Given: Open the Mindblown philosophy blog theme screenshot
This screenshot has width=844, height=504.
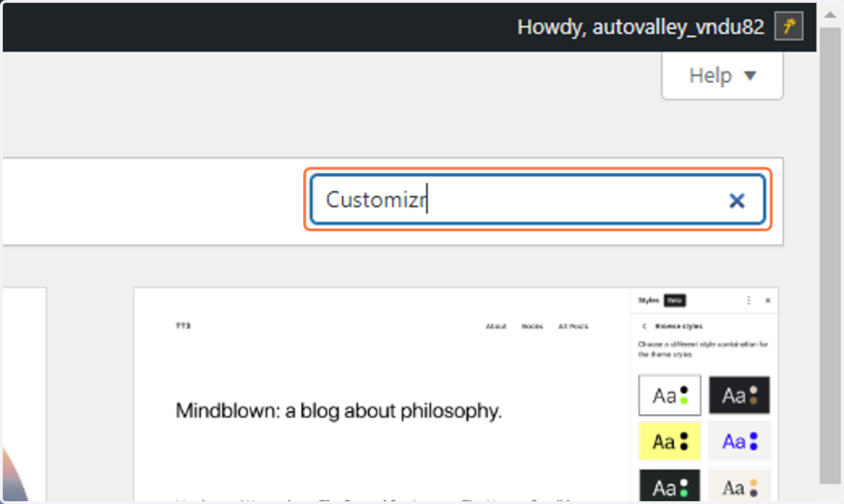Looking at the screenshot, I should point(456,395).
